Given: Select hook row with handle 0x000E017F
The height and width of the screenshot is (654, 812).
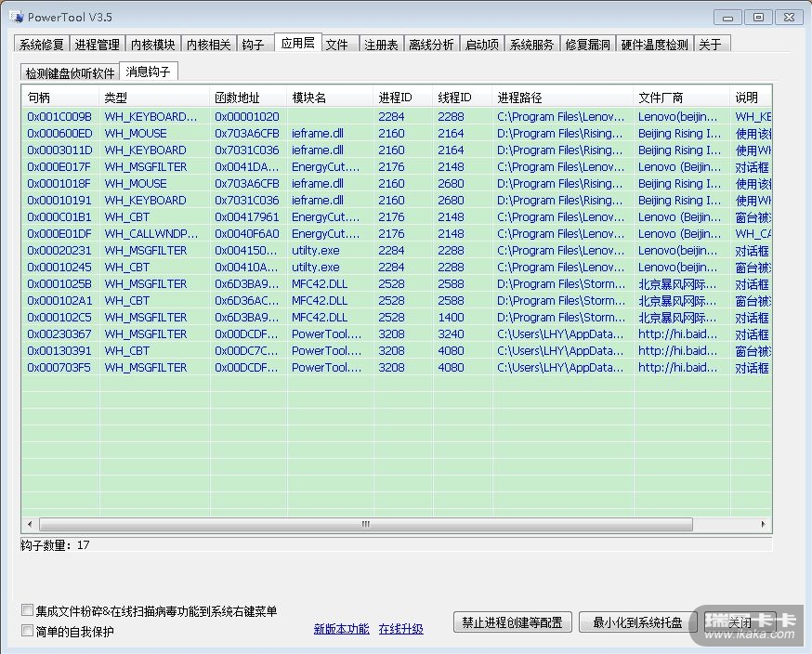Looking at the screenshot, I should 397,166.
